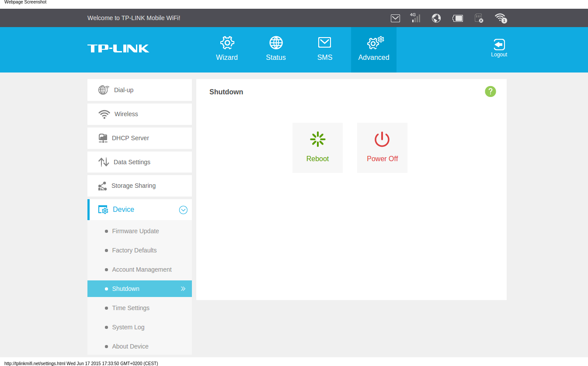The image size is (588, 366).
Task: Click the globe internet status icon
Action: [436, 18]
